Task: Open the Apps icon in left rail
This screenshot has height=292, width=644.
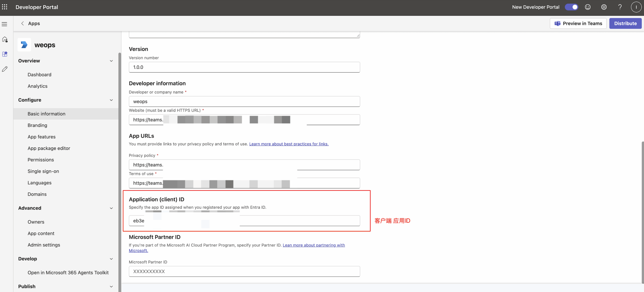Action: (5, 54)
